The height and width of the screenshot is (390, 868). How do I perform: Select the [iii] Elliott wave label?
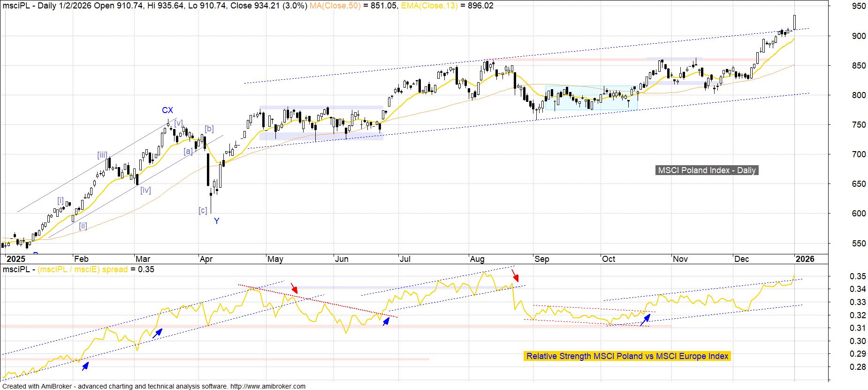click(102, 155)
